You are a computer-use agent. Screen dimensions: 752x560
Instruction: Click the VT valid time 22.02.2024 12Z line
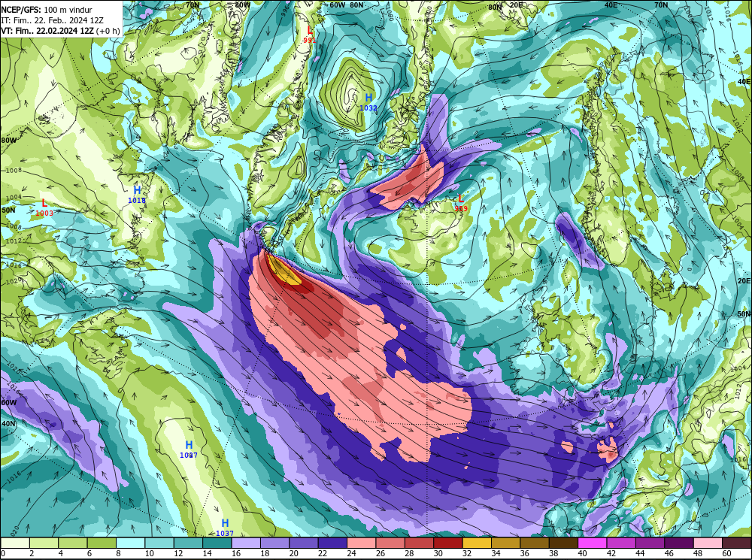60,31
